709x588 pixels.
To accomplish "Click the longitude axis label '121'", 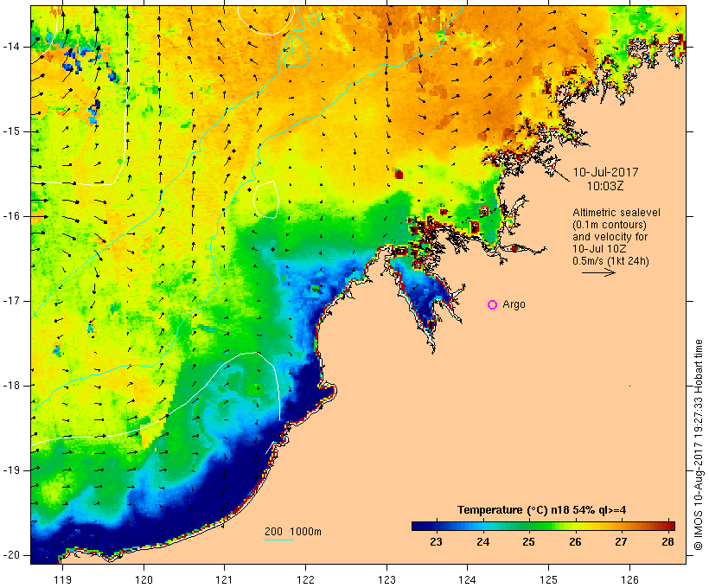I will [224, 579].
